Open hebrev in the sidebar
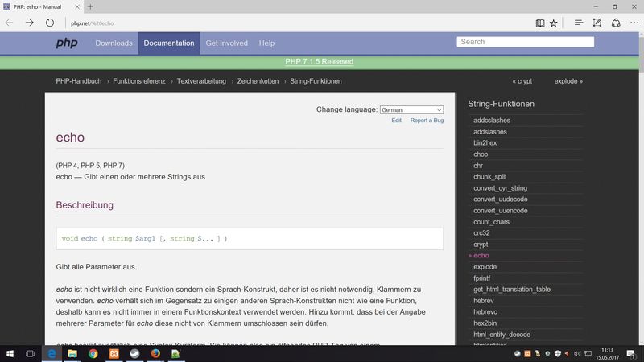The height and width of the screenshot is (362, 644). (484, 301)
